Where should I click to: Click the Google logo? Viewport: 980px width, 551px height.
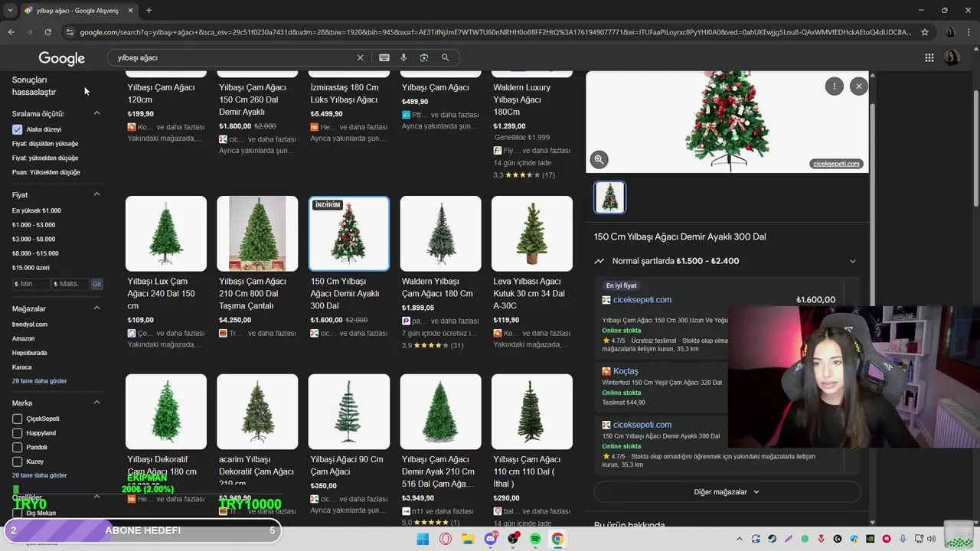click(61, 58)
